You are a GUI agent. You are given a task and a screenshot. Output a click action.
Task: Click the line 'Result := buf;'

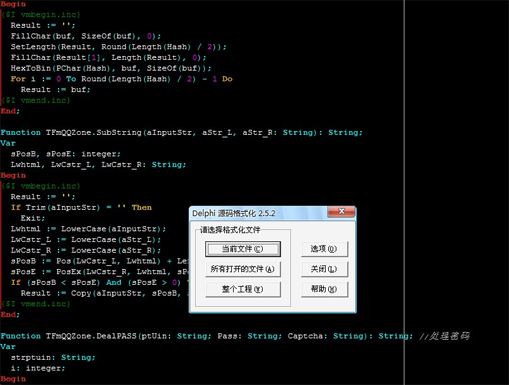[x=55, y=90]
